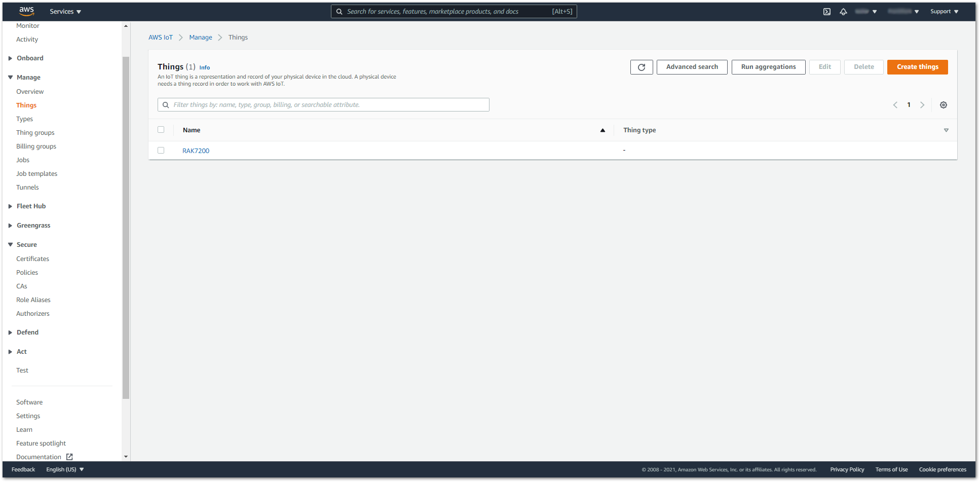Expand the Greengrass section
This screenshot has height=482, width=980.
coord(33,225)
